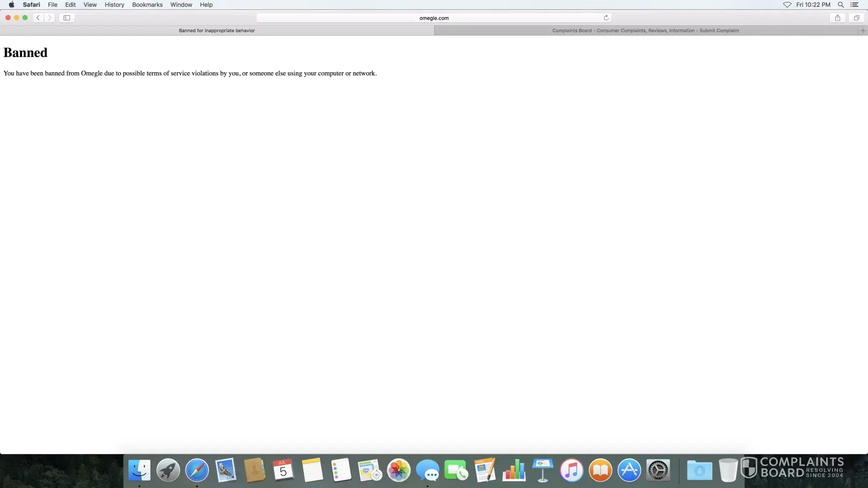Open Photos from the Dock

(398, 470)
